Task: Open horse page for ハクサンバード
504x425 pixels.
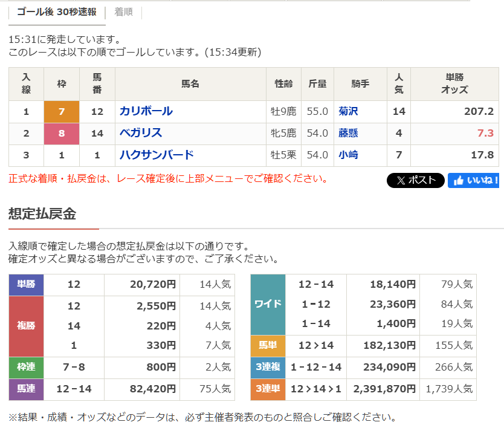Action: [x=157, y=155]
